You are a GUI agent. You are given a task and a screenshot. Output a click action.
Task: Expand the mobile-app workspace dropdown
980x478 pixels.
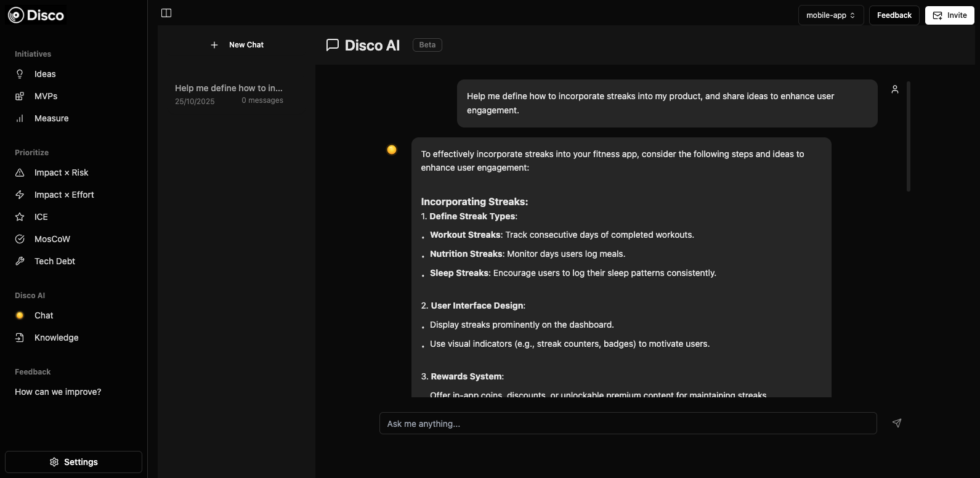[830, 15]
